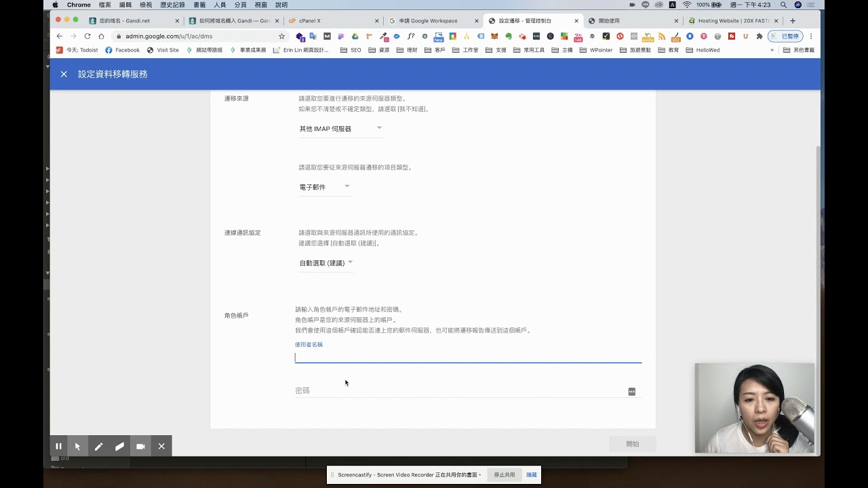Click the password manager icon in 密碼 field
This screenshot has width=868, height=488.
tap(632, 391)
